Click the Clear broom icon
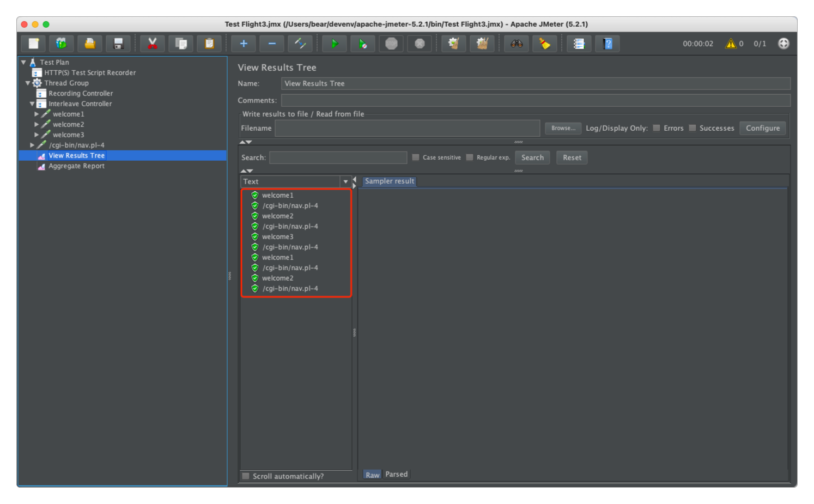Viewport: 814px width, 504px height. point(454,44)
